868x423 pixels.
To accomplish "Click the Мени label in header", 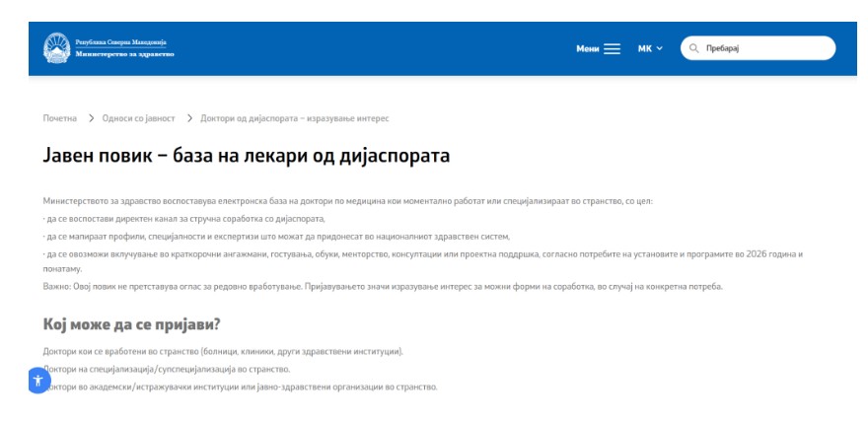I will (588, 48).
